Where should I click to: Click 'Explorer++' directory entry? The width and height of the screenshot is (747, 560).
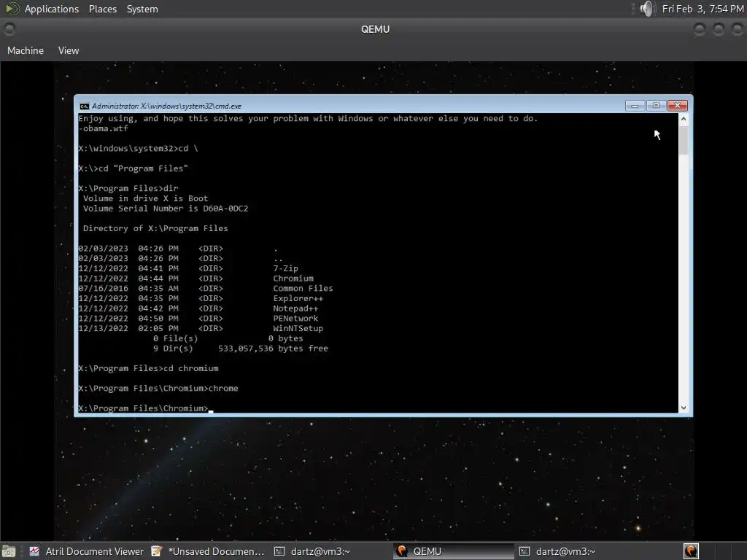(x=298, y=298)
